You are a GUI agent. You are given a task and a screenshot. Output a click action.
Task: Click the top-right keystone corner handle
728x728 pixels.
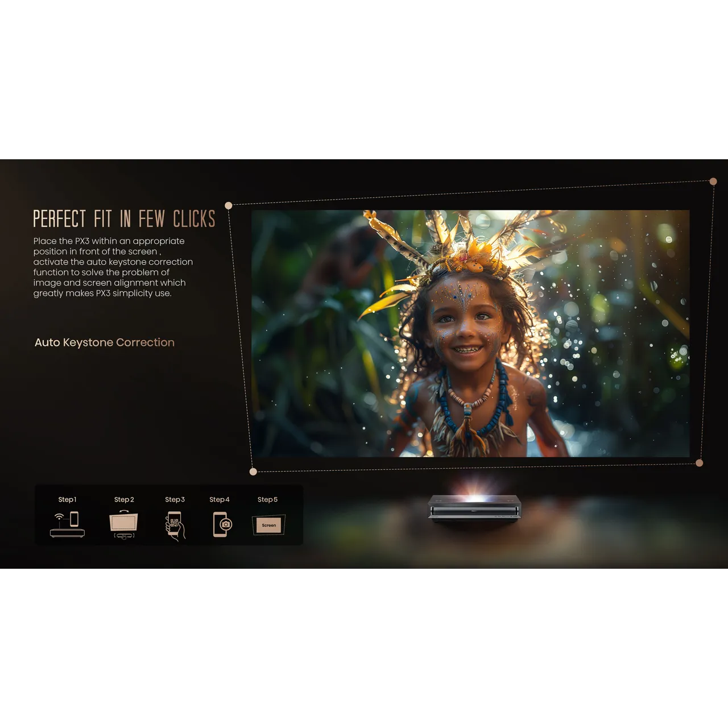coord(713,181)
